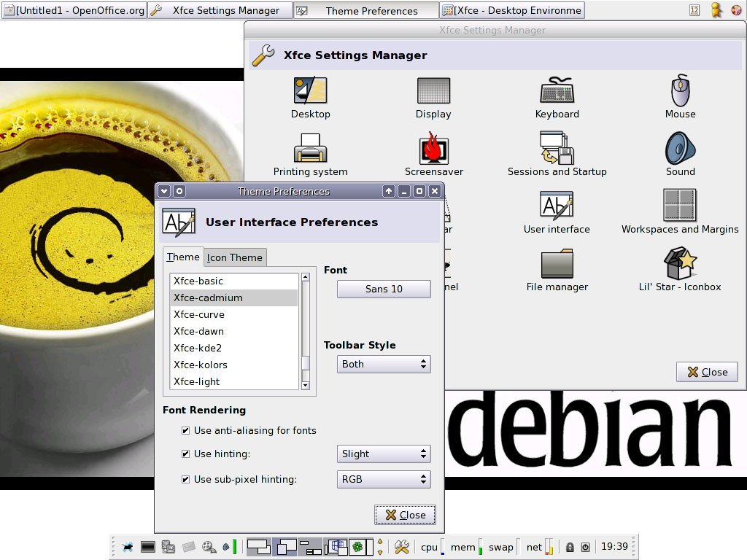Viewport: 747px width, 560px height.
Task: Open the mail envelope panel launcher
Action: [x=189, y=547]
